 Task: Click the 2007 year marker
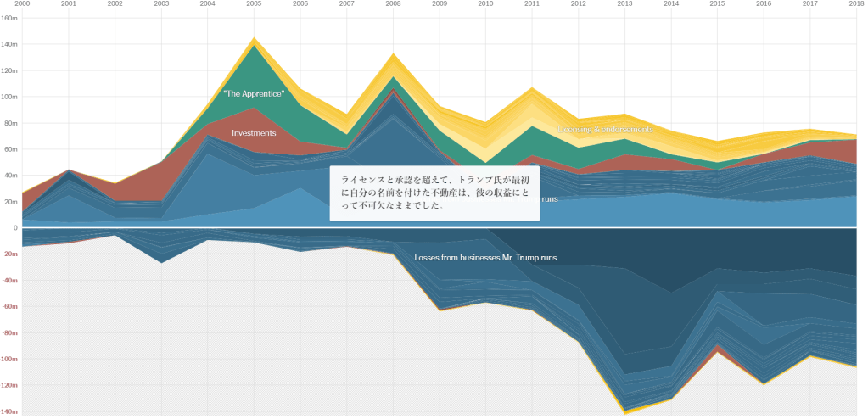tap(346, 4)
